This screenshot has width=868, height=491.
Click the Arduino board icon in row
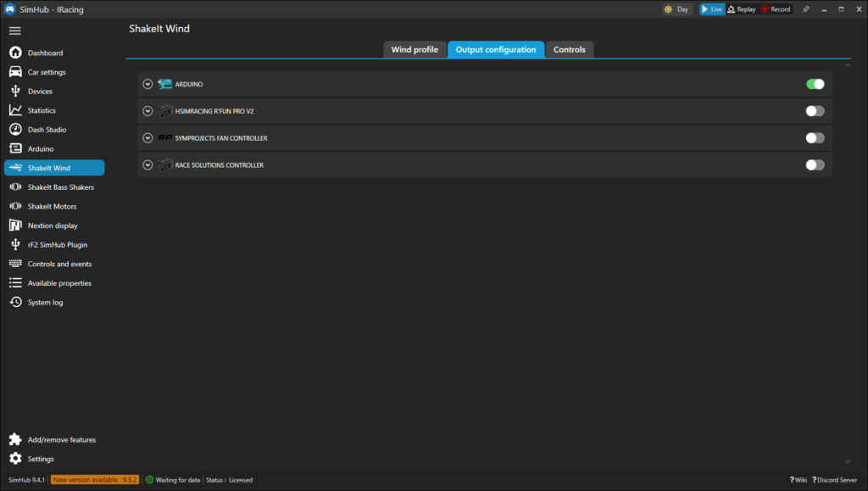coord(165,84)
